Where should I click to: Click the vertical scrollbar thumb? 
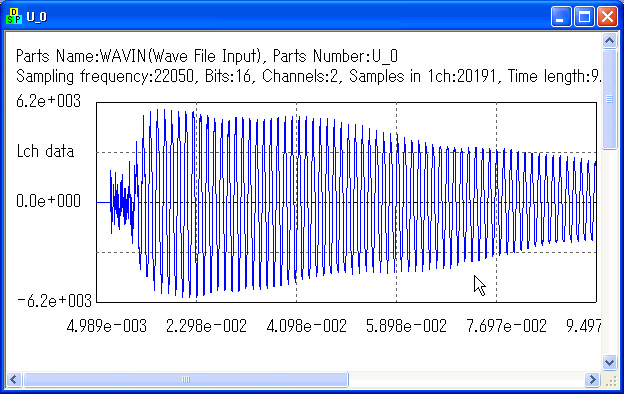coord(609,99)
